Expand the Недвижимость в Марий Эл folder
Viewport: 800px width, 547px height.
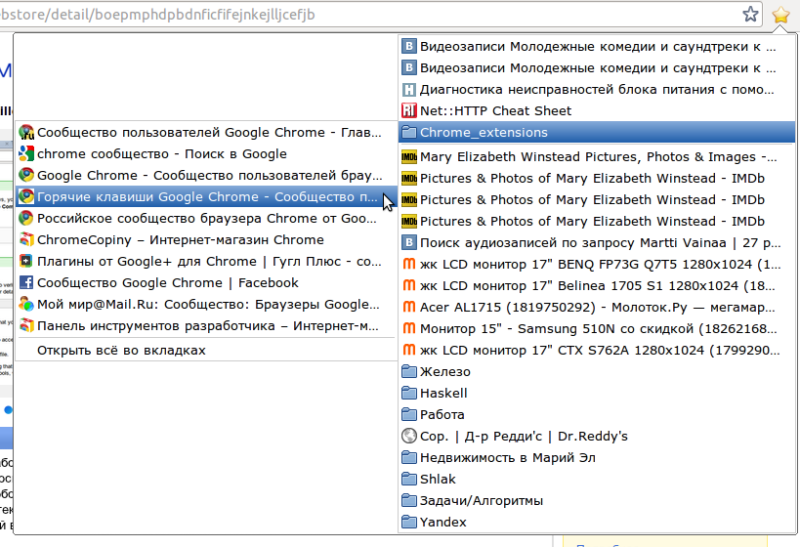pyautogui.click(x=597, y=457)
